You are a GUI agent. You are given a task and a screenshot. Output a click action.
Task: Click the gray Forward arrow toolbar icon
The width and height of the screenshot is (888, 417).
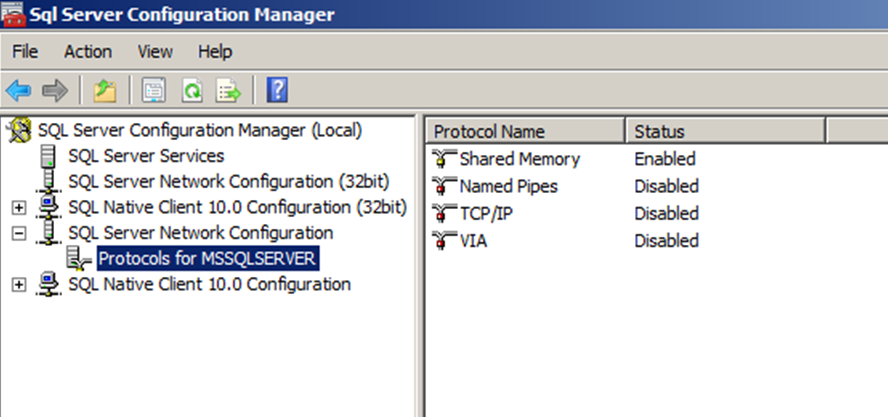click(55, 91)
